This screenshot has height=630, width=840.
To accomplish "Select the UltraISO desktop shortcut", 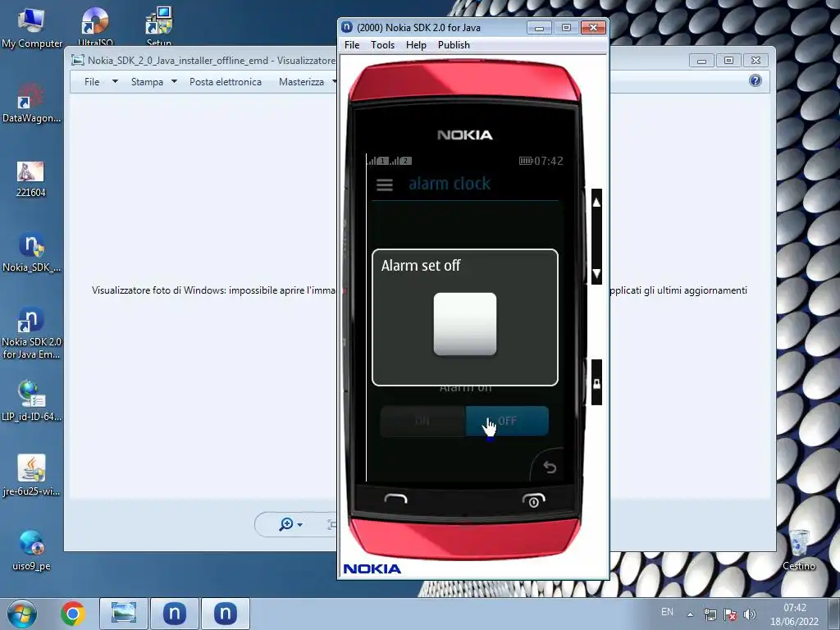I will [95, 25].
